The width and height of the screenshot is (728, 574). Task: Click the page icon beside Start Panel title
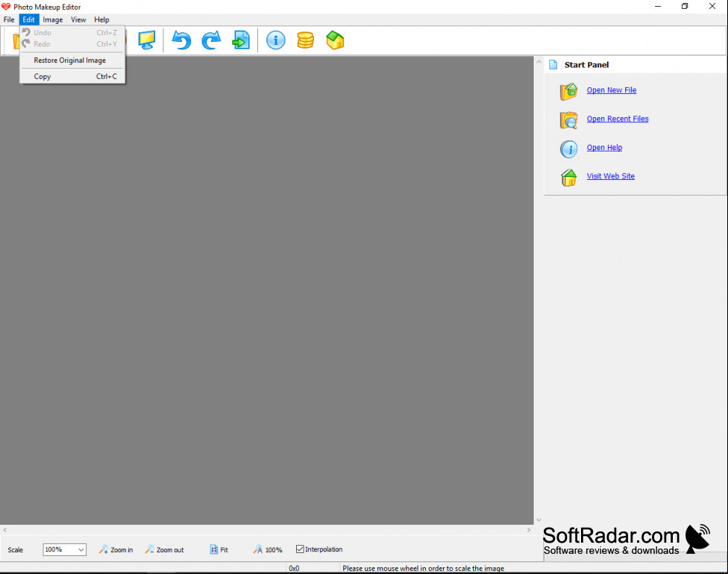[553, 65]
